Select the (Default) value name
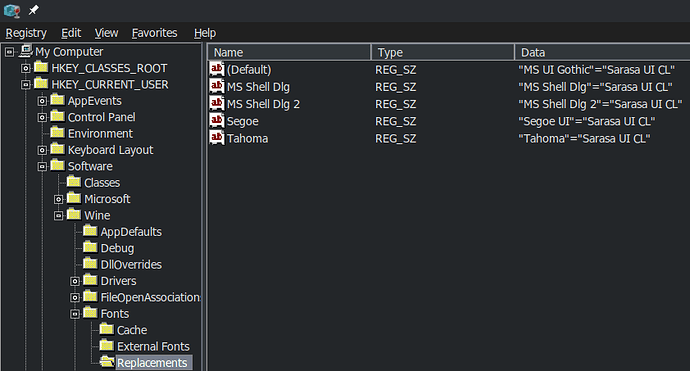This screenshot has width=690, height=371. pos(249,70)
